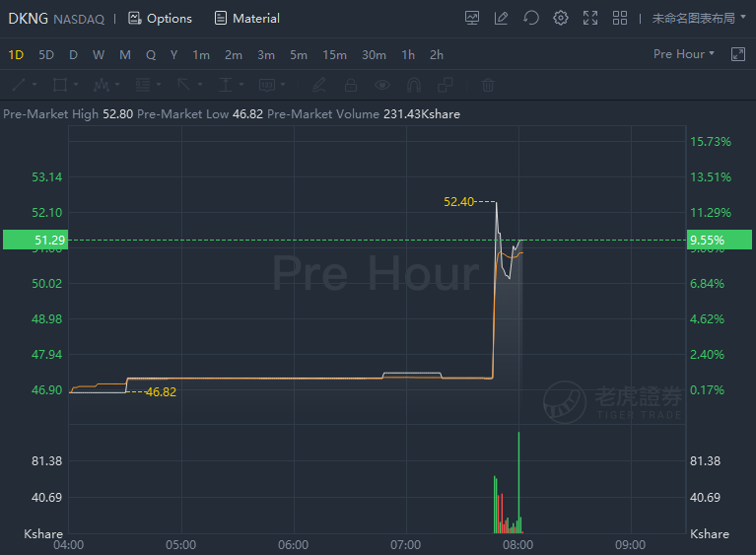This screenshot has width=756, height=555.
Task: Select the rectangle shape drawing tool
Action: tap(60, 85)
